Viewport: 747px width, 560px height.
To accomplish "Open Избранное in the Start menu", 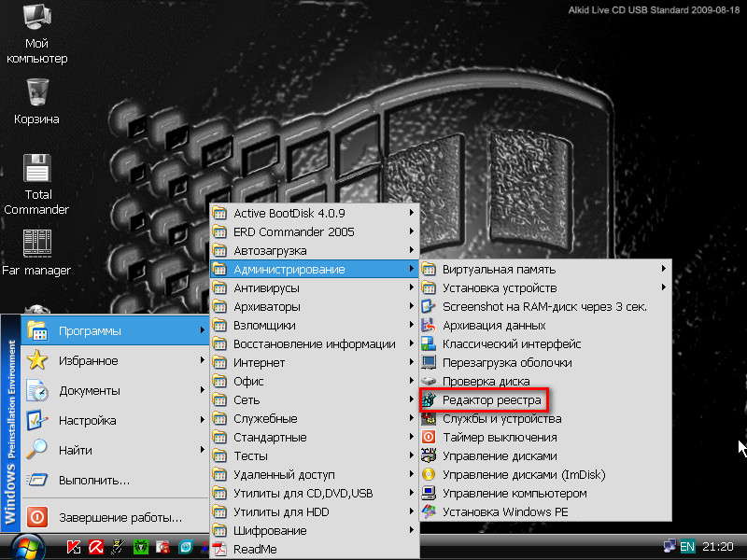I will pyautogui.click(x=115, y=360).
